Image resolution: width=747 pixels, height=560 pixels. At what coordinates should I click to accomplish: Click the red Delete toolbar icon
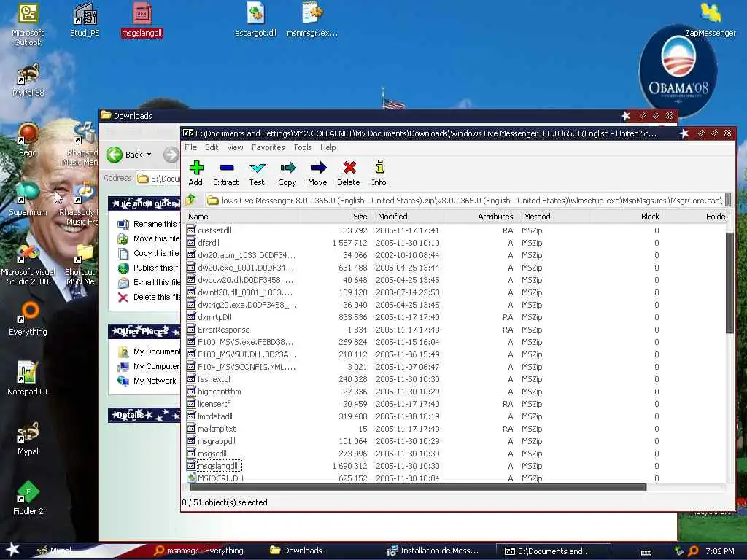pos(349,173)
